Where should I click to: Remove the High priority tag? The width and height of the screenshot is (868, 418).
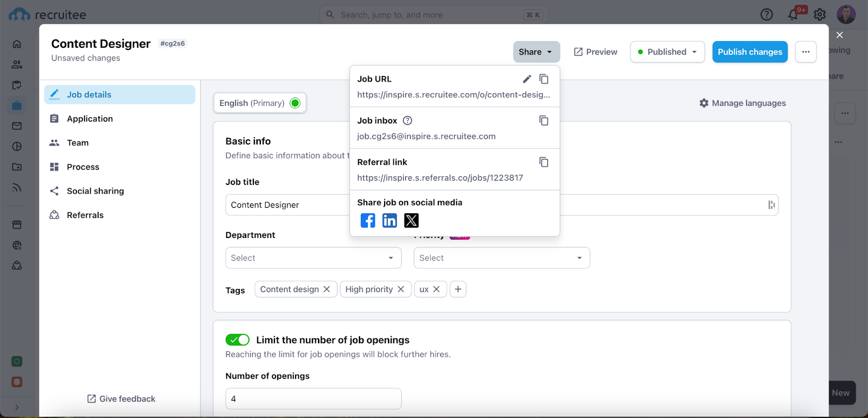[x=401, y=290]
